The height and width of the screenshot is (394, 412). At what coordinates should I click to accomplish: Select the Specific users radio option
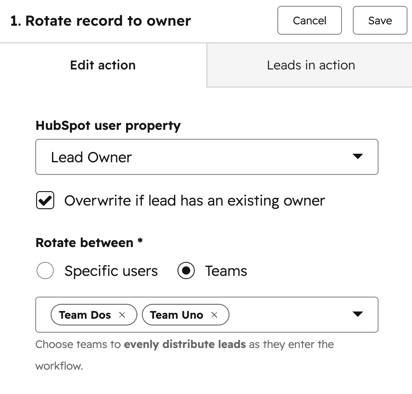pos(45,270)
